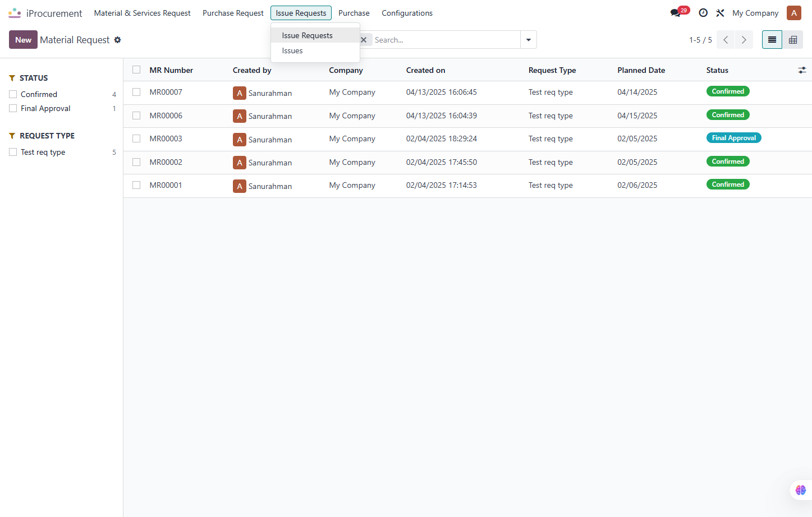Image resolution: width=812 pixels, height=517 pixels.
Task: Tick the Test req type filter checkbox
Action: [13, 152]
